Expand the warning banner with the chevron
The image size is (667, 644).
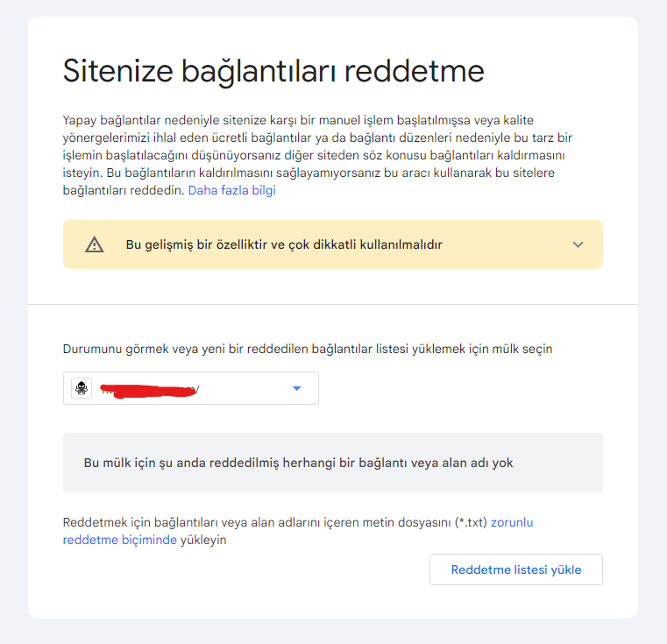coord(578,244)
